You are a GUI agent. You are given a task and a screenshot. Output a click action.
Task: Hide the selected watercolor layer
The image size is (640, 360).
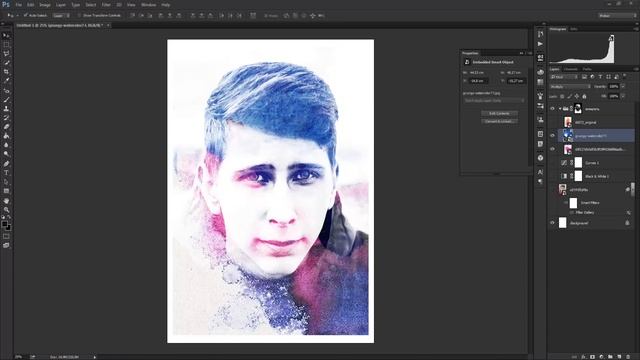552,136
